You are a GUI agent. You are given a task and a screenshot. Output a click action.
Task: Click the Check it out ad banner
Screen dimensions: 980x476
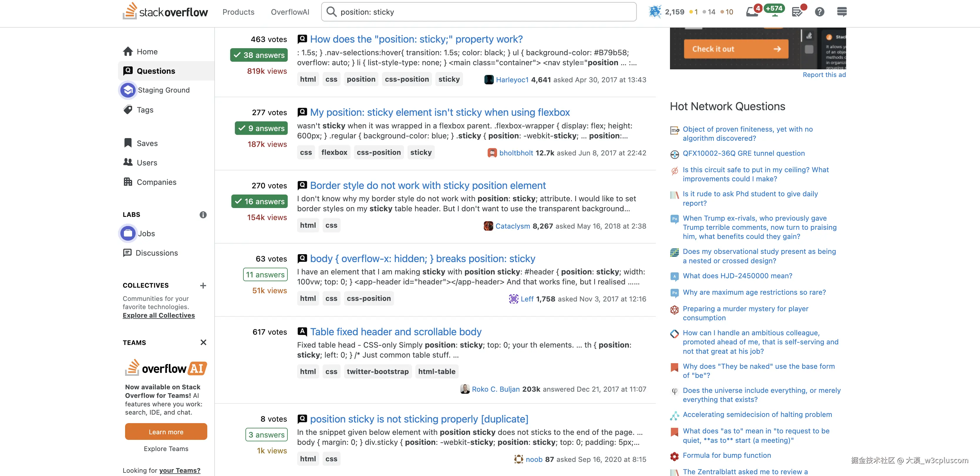pos(736,49)
